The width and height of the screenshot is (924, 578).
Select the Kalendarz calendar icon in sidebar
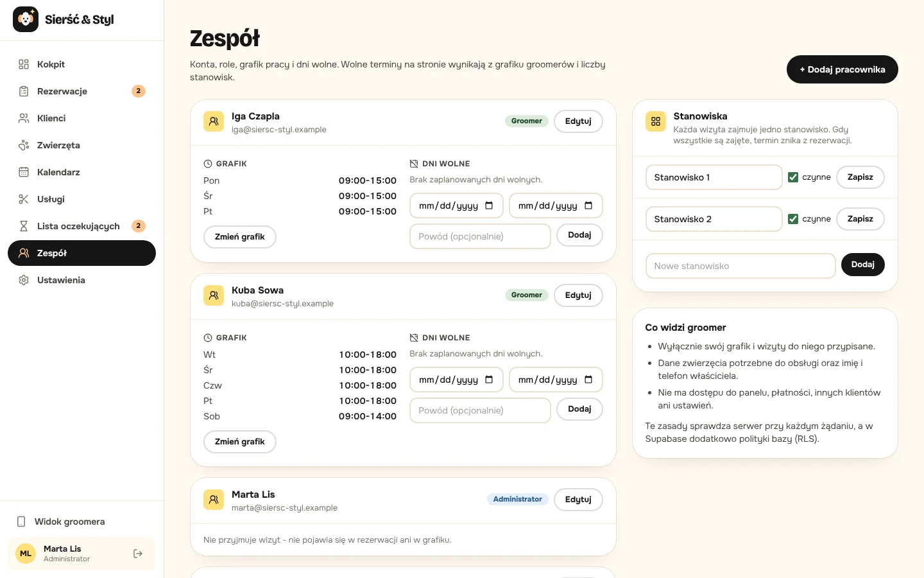pyautogui.click(x=24, y=172)
